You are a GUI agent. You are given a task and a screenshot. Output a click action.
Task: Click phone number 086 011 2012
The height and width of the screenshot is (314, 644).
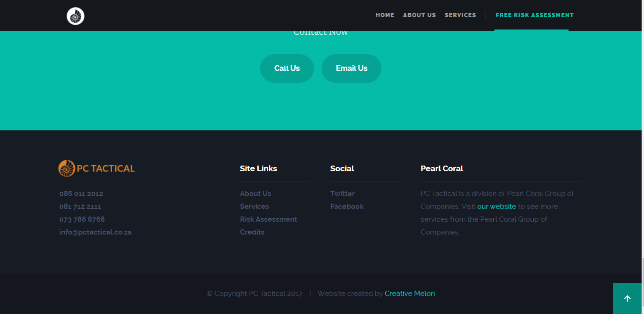[81, 194]
